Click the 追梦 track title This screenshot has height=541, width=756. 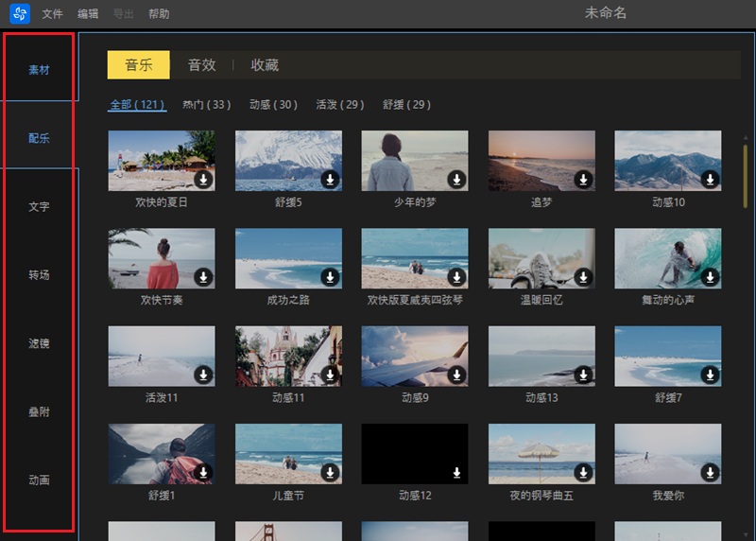541,202
